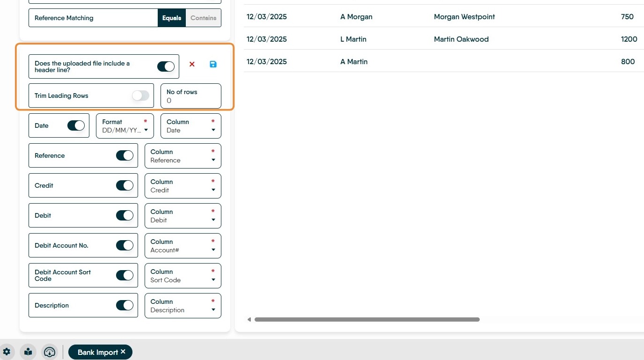Click the date in the A Morgan row
The height and width of the screenshot is (360, 644).
pos(267,17)
